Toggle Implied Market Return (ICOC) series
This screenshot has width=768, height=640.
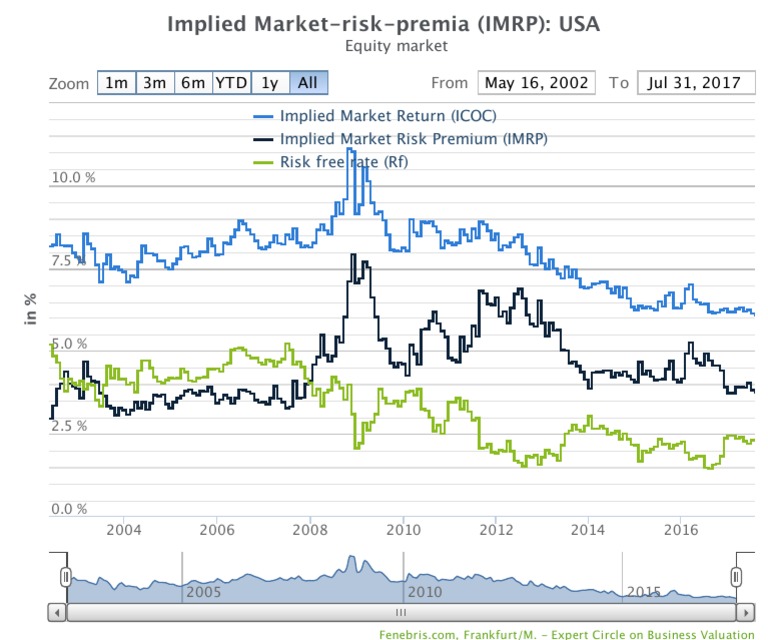click(388, 116)
